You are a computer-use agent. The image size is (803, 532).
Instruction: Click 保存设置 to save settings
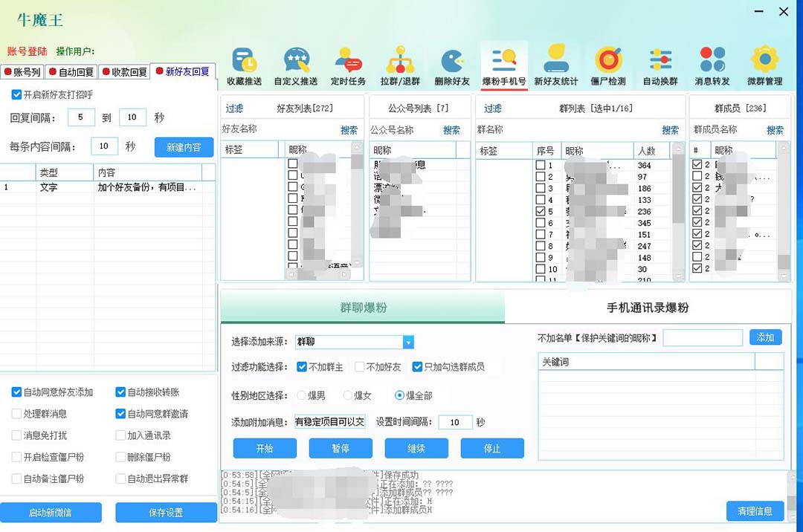166,512
